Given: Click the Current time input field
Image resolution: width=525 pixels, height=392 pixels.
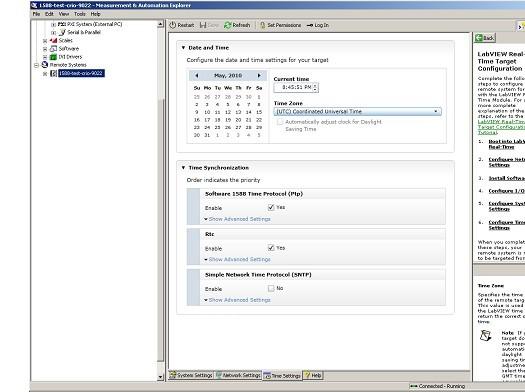Looking at the screenshot, I should point(293,87).
